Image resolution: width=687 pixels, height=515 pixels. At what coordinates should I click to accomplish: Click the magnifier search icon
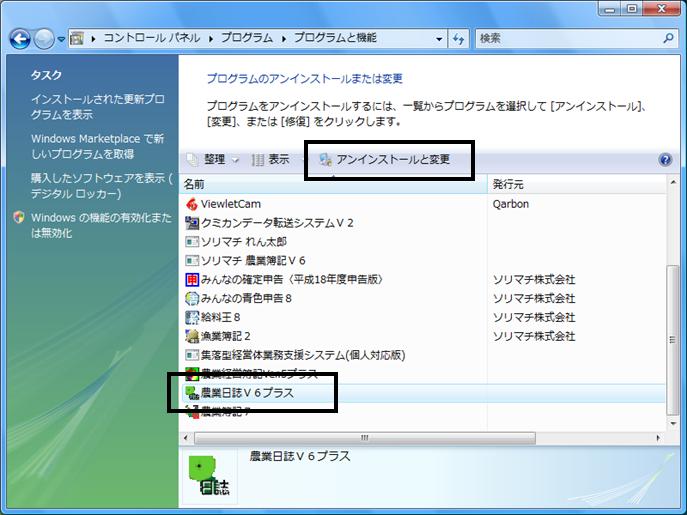coord(669,38)
